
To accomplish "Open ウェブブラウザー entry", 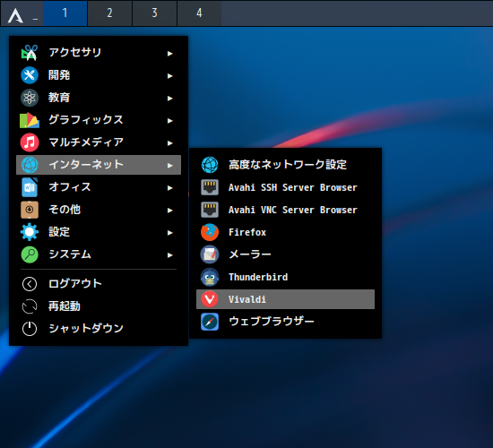I will pyautogui.click(x=285, y=322).
